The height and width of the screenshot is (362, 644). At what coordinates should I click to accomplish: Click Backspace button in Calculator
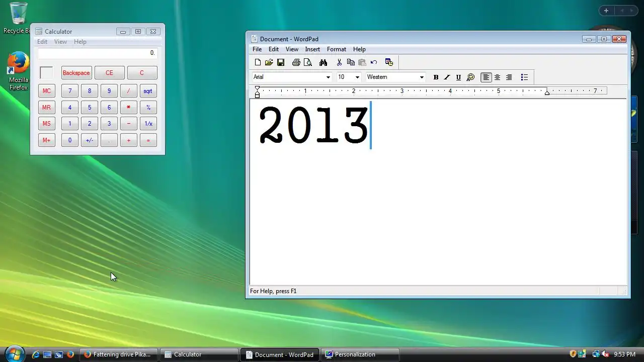coord(76,73)
